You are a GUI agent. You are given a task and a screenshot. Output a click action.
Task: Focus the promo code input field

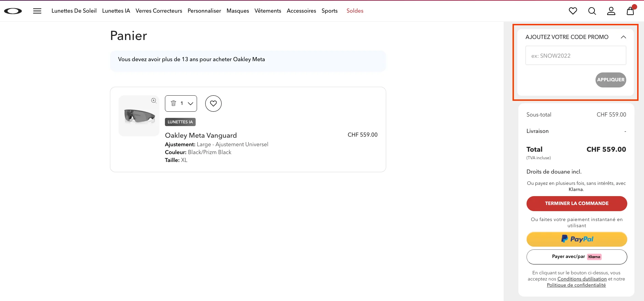[x=576, y=56]
